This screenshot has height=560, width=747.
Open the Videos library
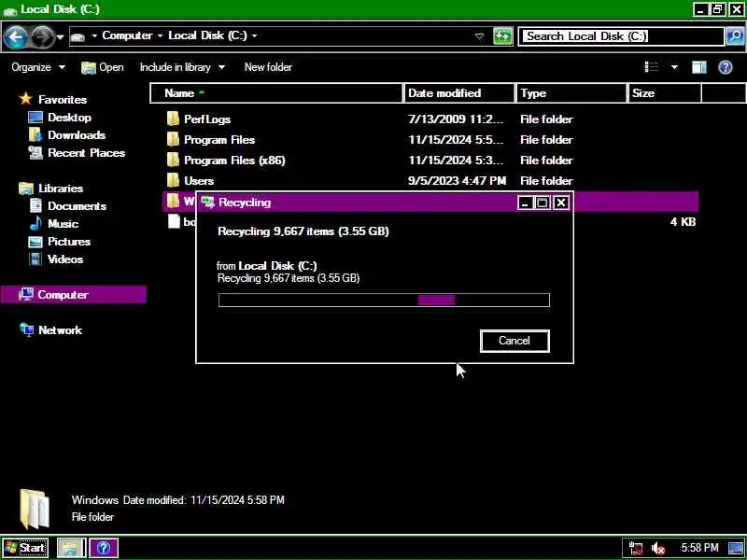[x=56, y=259]
